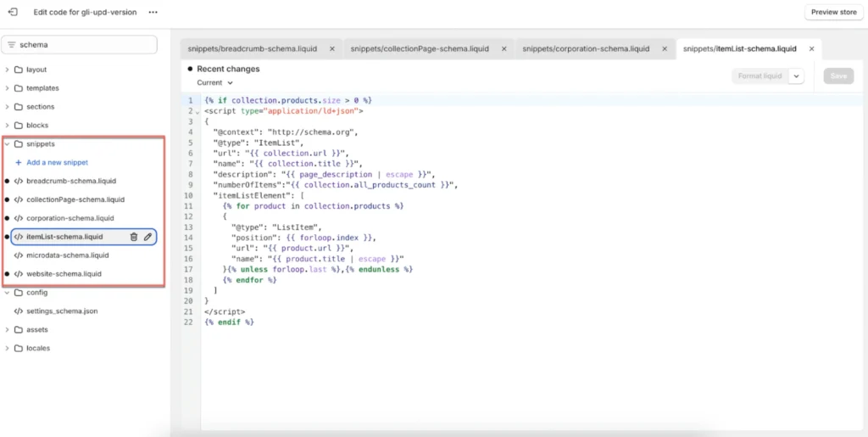The height and width of the screenshot is (437, 868).
Task: Open the Format liquid dropdown arrow
Action: [795, 76]
